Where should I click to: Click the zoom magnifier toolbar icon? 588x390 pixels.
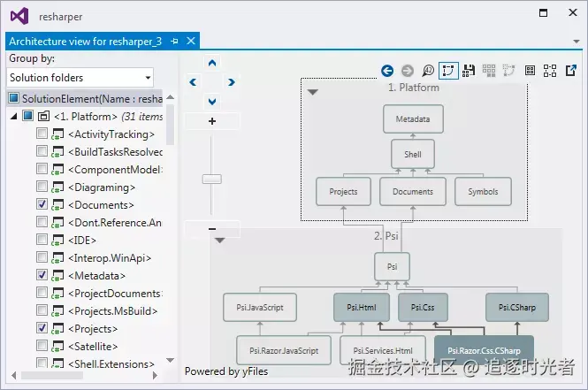pyautogui.click(x=428, y=70)
